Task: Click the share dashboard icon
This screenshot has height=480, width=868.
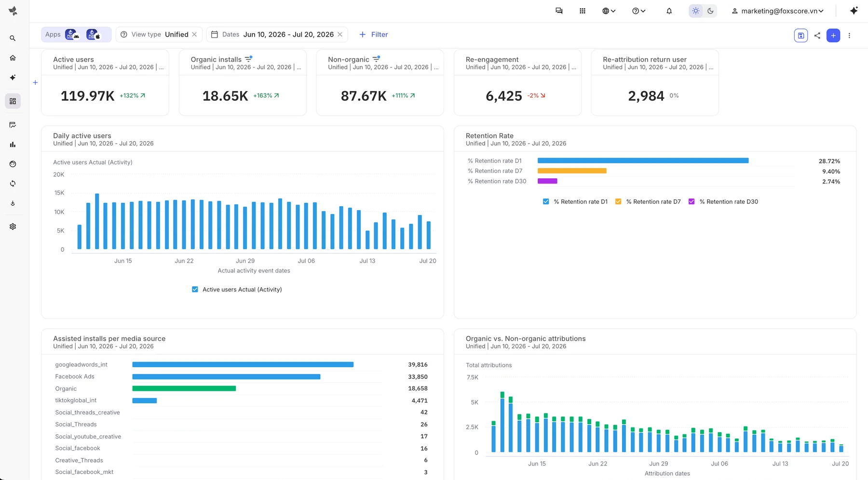Action: click(817, 35)
